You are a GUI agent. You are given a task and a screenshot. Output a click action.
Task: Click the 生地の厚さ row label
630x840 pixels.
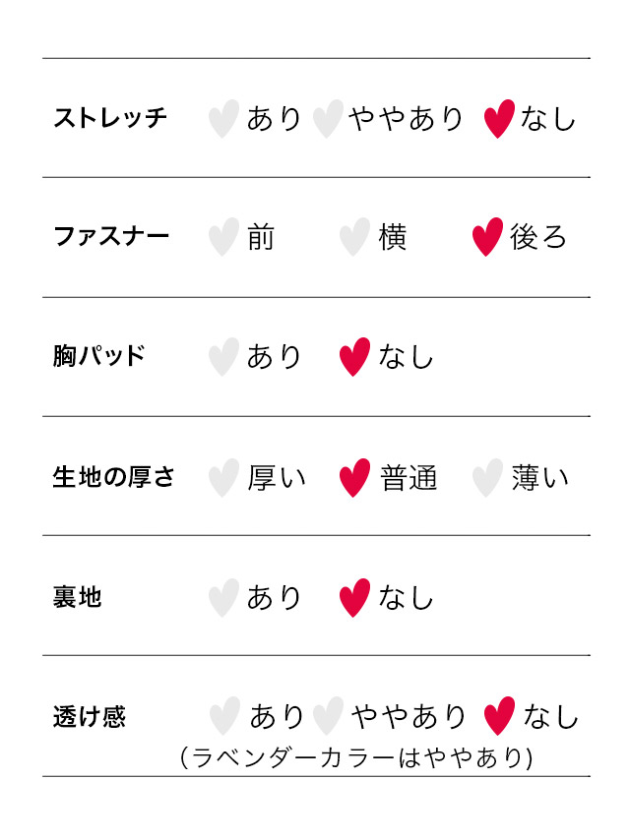pyautogui.click(x=113, y=477)
